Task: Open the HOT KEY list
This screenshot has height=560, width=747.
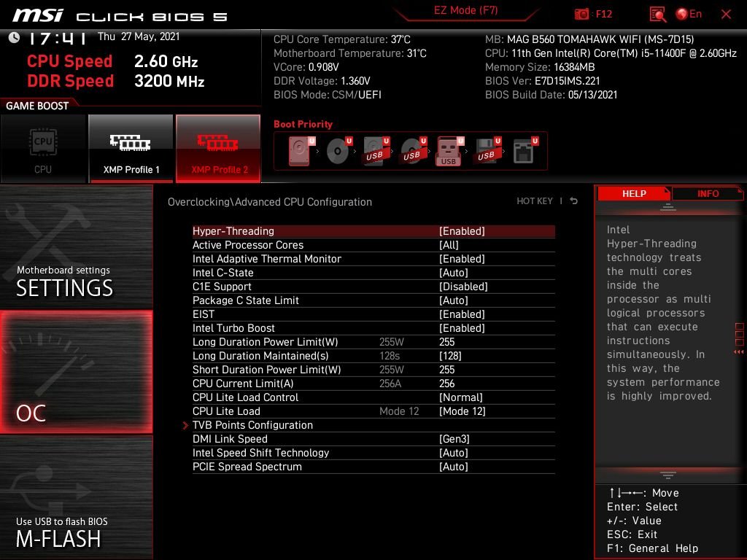Action: tap(535, 201)
